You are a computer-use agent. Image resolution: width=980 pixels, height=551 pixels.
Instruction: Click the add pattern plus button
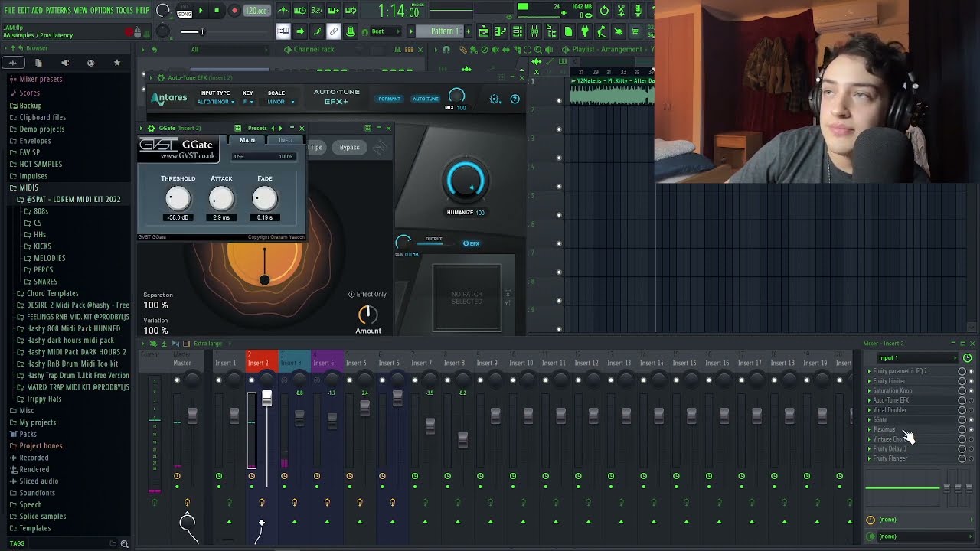coord(468,31)
